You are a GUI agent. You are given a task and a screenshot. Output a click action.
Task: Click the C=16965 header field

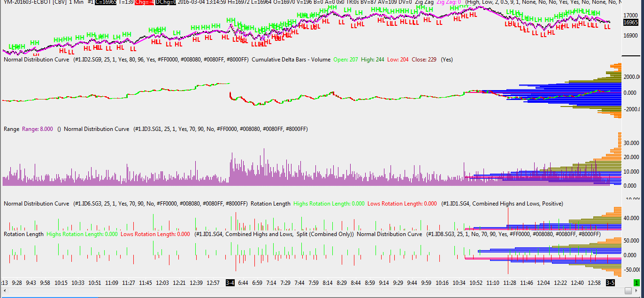tap(106, 2)
